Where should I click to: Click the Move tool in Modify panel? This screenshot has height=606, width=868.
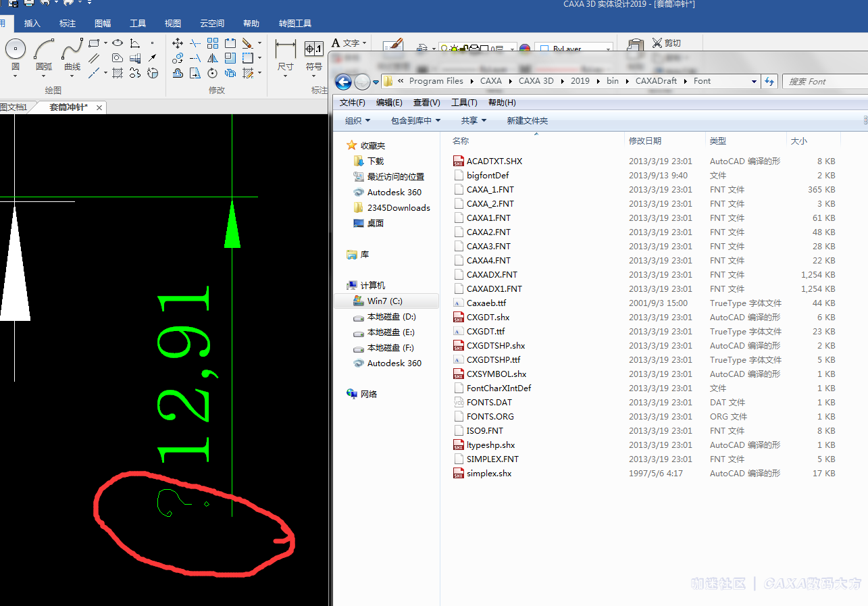pos(178,43)
